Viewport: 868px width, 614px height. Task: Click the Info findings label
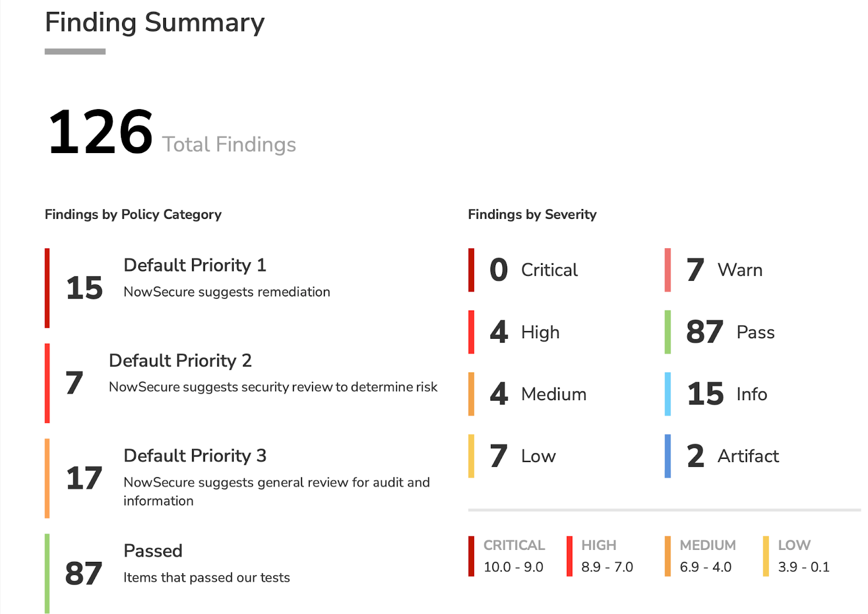pos(751,394)
